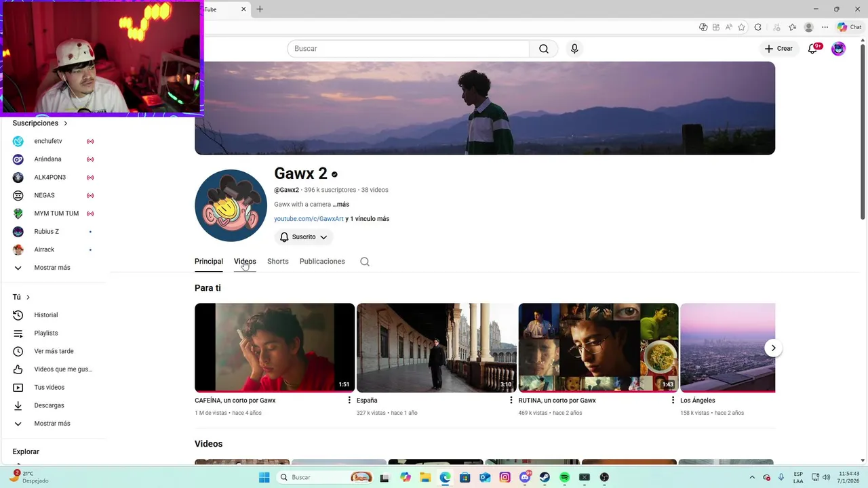Open Edge settings and more menu
The image size is (868, 488).
[x=825, y=27]
